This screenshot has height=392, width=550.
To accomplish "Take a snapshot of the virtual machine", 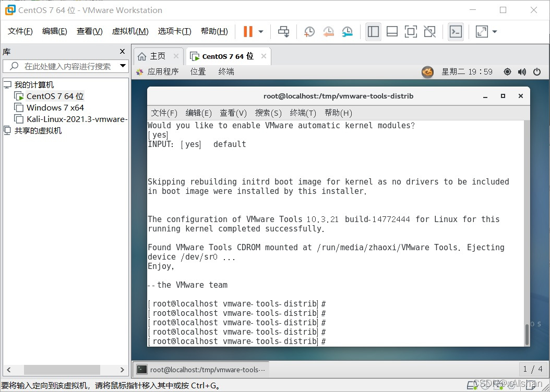I will [x=309, y=31].
